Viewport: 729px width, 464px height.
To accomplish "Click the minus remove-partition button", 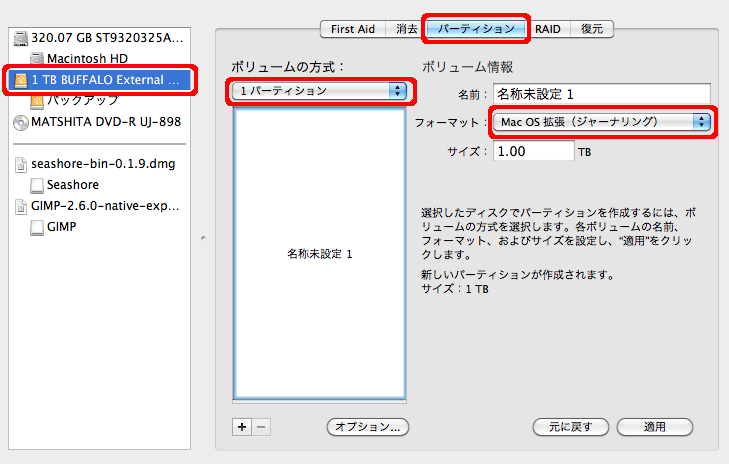I will 261,427.
